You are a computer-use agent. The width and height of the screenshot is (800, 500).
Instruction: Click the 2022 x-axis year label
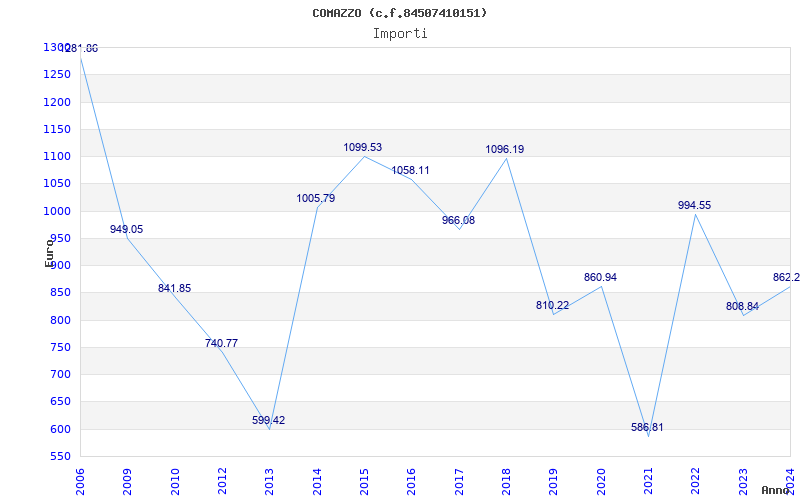pos(695,482)
